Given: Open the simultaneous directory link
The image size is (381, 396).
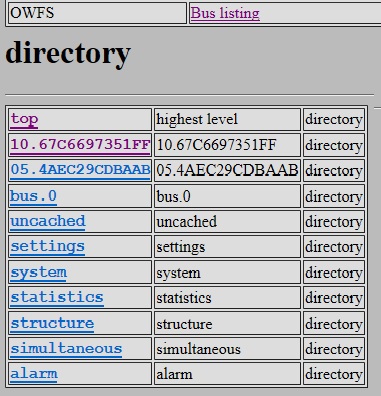Looking at the screenshot, I should tap(66, 349).
